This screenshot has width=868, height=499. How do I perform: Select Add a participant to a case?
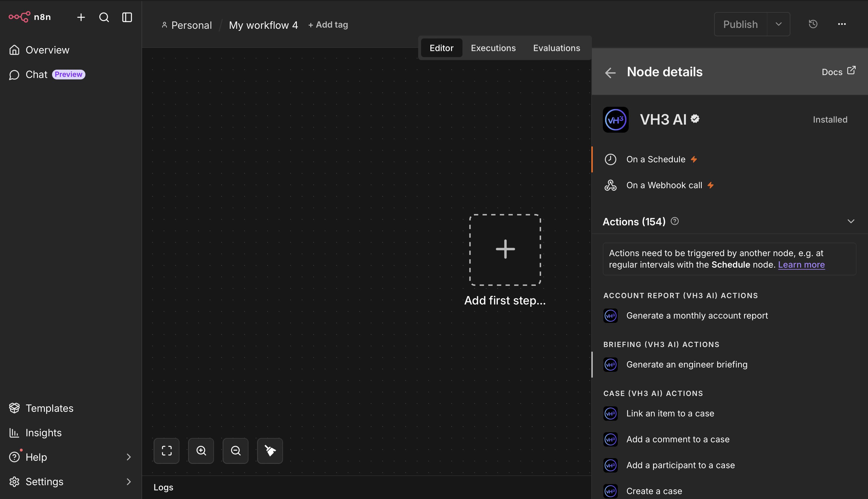(730, 465)
